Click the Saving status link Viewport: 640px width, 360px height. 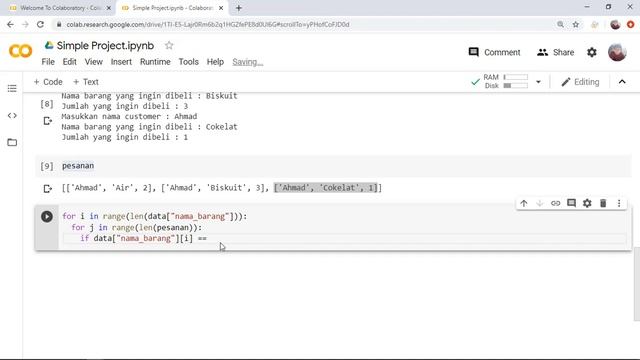tap(247, 62)
